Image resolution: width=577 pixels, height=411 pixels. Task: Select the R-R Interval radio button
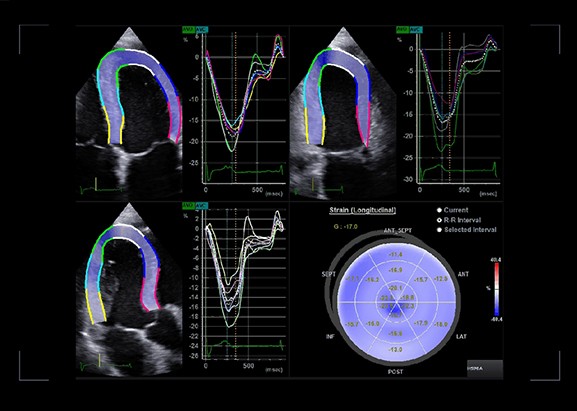point(439,220)
